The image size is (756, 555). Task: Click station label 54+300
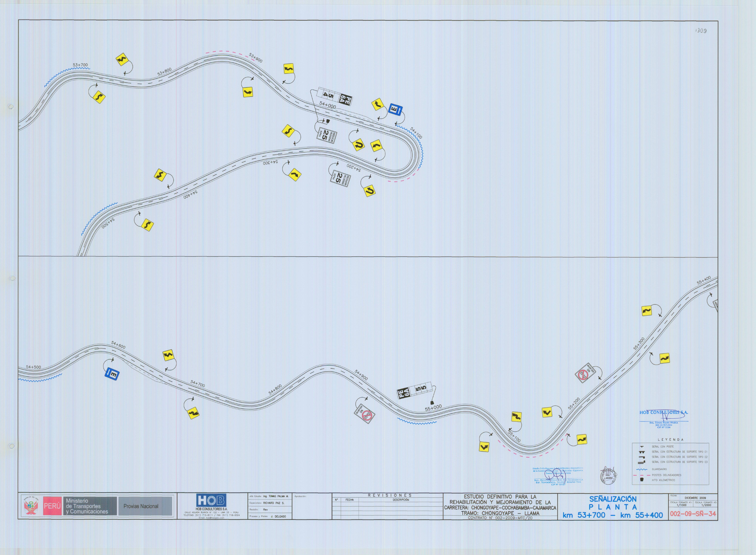tap(270, 163)
